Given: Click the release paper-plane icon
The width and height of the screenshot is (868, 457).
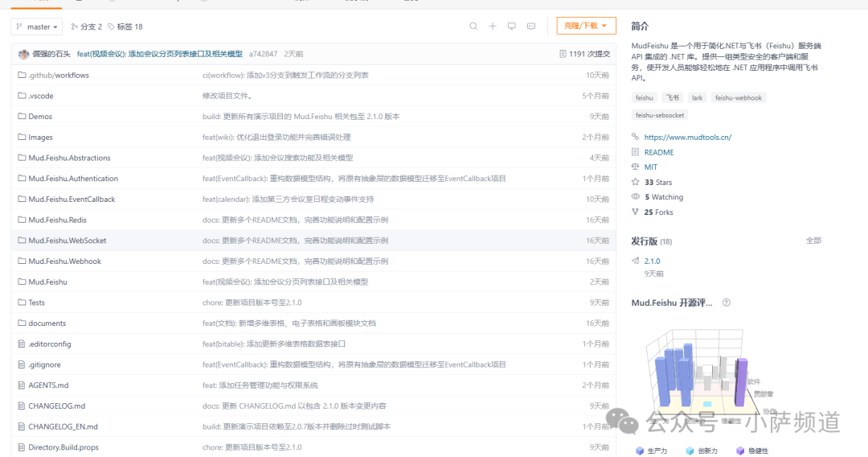Looking at the screenshot, I should pyautogui.click(x=635, y=261).
